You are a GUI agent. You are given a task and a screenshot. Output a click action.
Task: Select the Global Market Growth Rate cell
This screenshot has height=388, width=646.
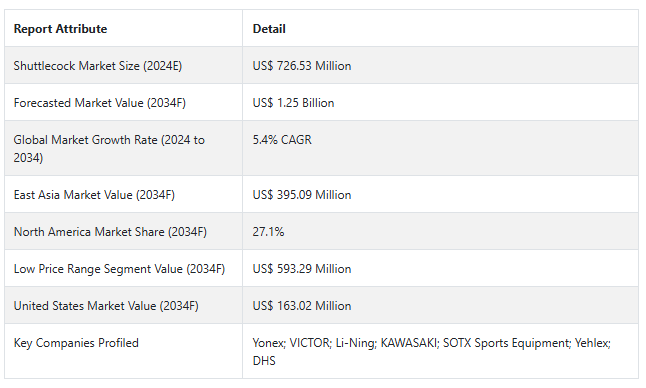(123, 148)
